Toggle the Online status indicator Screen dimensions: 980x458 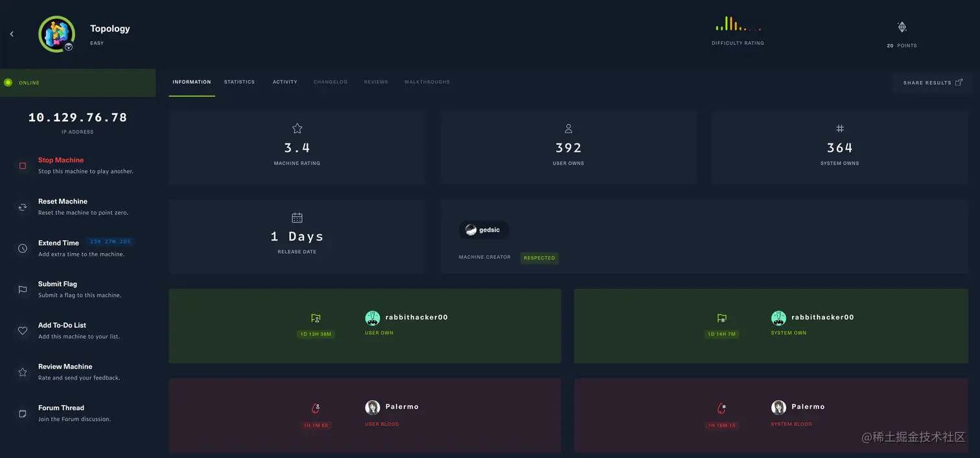(x=8, y=82)
